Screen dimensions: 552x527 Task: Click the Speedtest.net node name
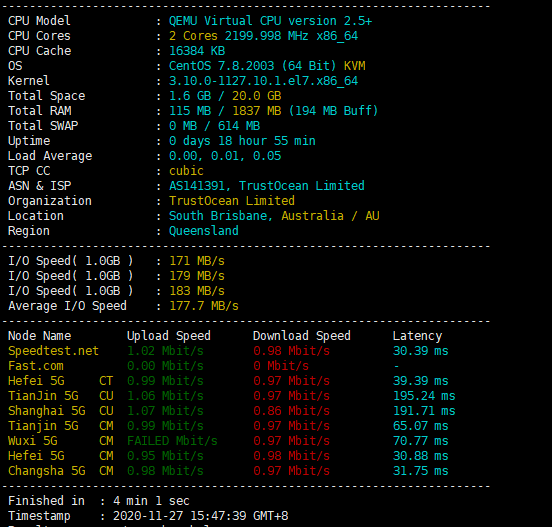coord(53,351)
